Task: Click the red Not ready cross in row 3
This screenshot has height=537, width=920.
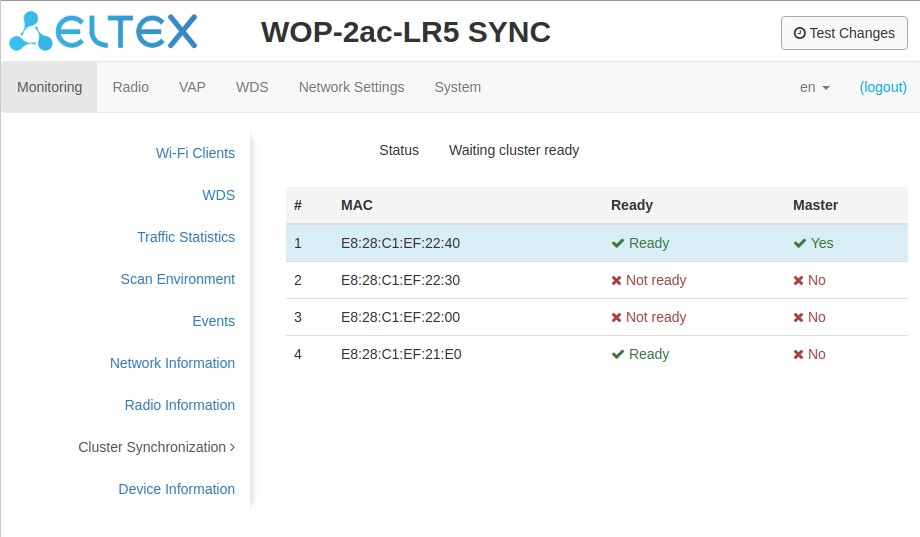Action: coord(617,317)
